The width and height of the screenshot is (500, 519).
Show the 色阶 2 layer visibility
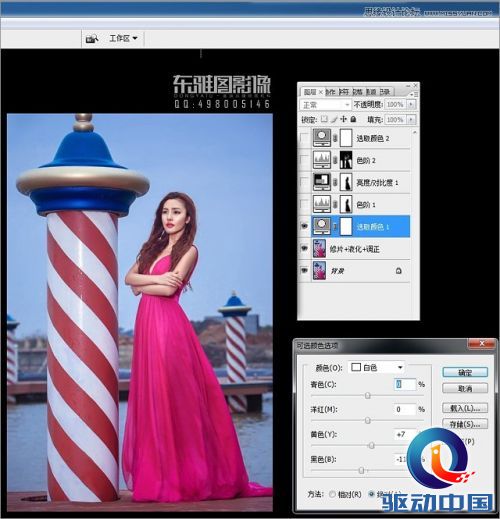coord(305,160)
